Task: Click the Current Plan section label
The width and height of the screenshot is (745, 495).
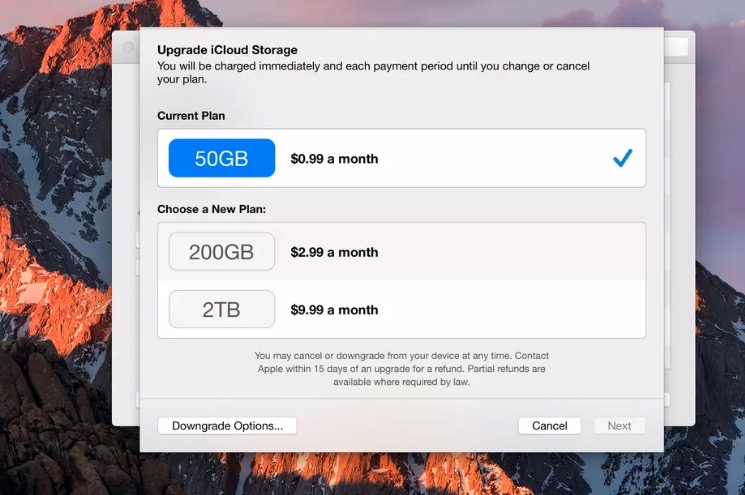Action: pos(191,116)
